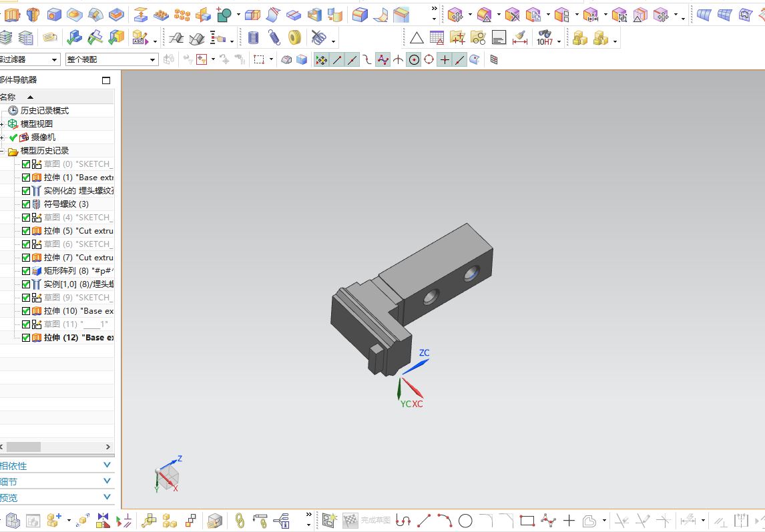Toggle the Quadrant Point snap option
765x532 pixels.
[x=429, y=59]
